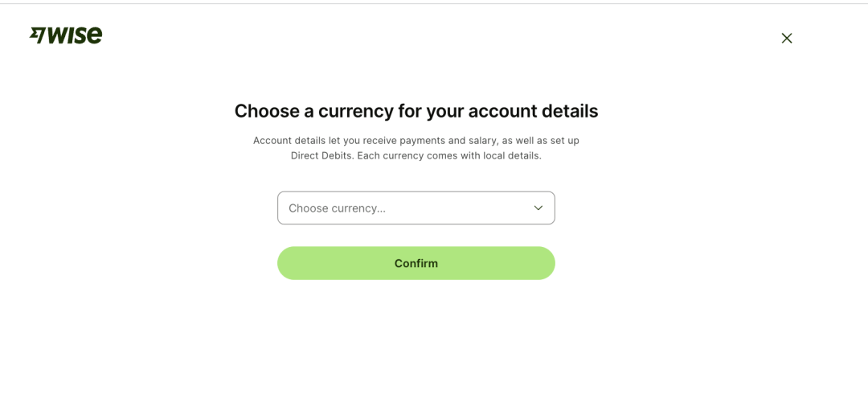Viewport: 868px width, 420px height.
Task: Click the 'Confirm' label text
Action: pyautogui.click(x=416, y=263)
